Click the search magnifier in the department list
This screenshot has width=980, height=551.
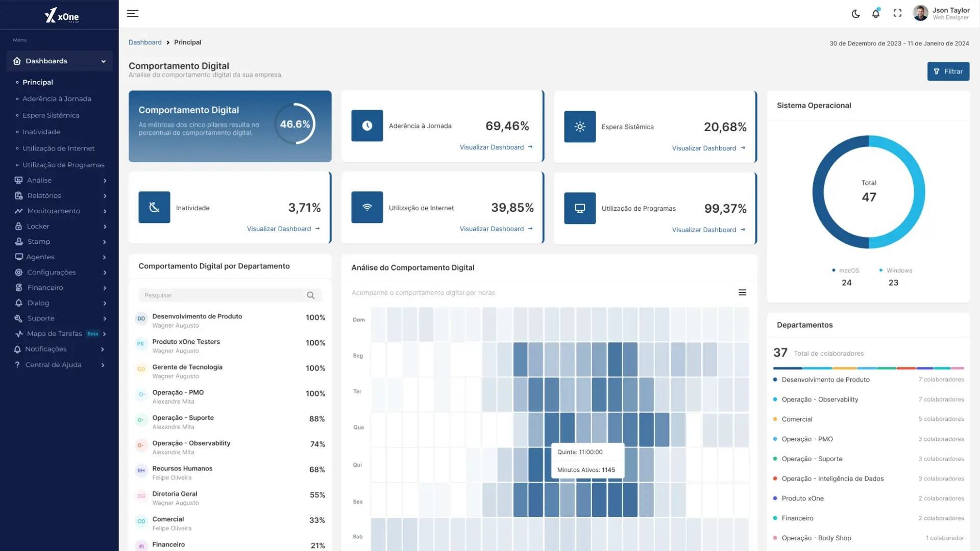[310, 295]
